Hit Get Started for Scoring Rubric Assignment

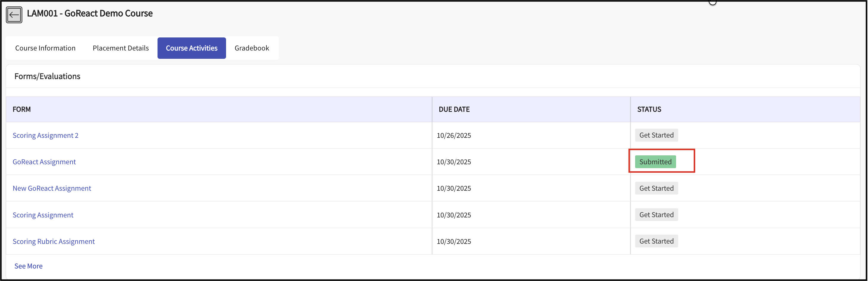pyautogui.click(x=656, y=241)
